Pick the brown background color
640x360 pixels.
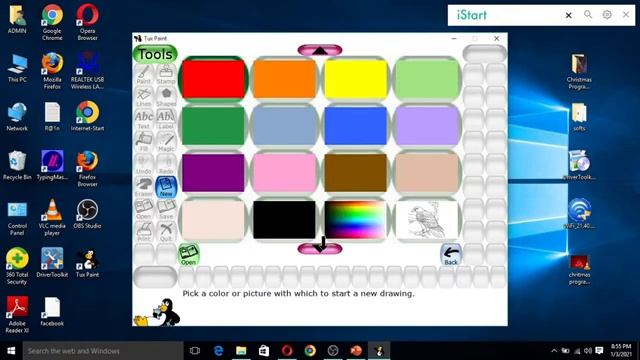tap(356, 173)
